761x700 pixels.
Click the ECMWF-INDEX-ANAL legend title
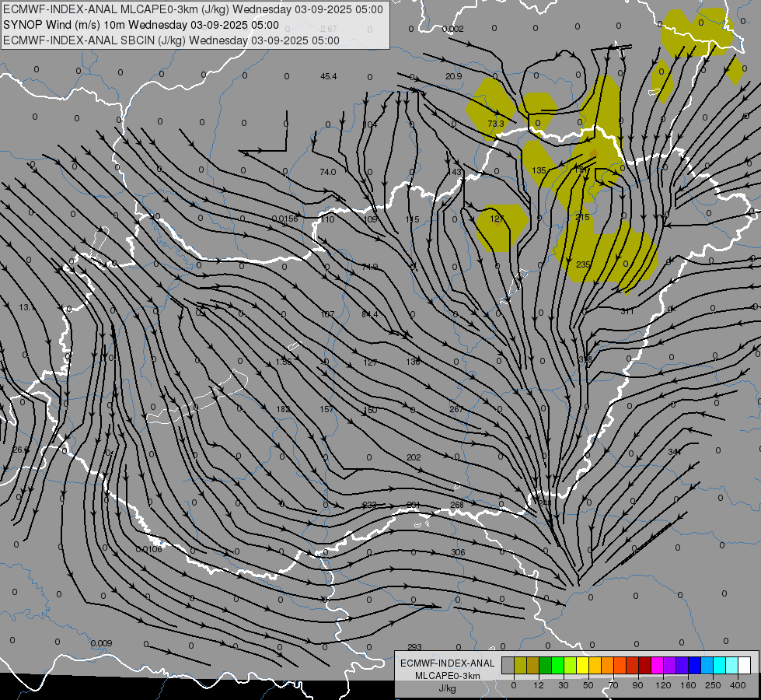(447, 663)
